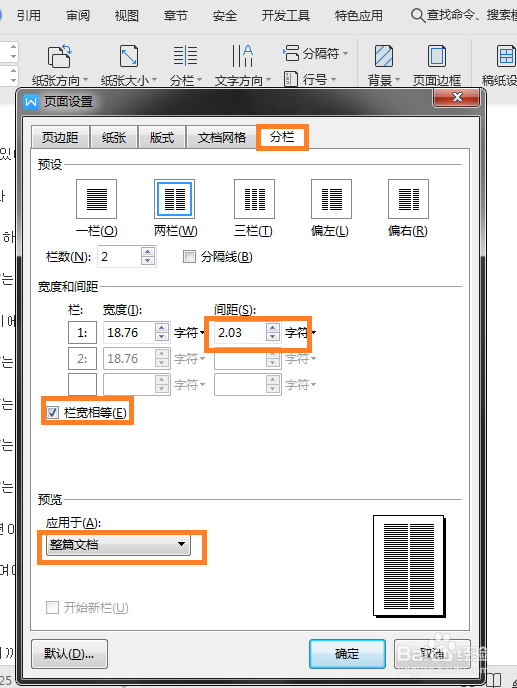Open the 分隔符 breaks menu
Screen dimensions: 517x688
[x=316, y=54]
